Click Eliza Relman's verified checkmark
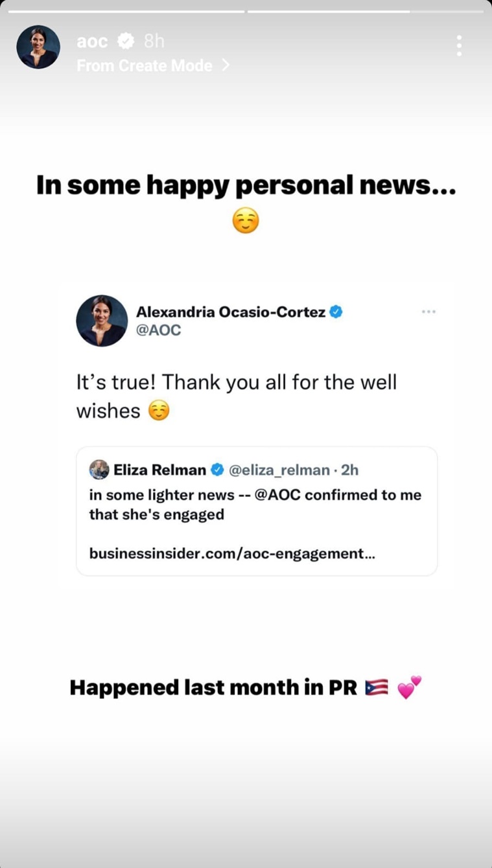492x868 pixels. pos(217,470)
